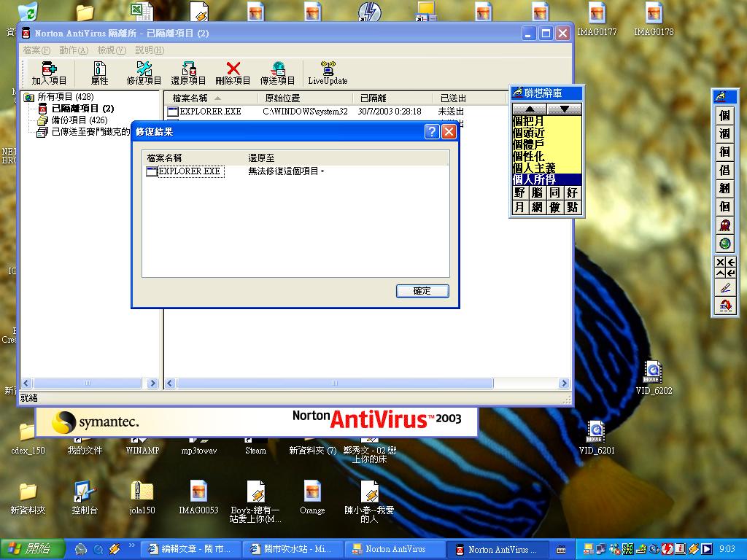Click 開始 Start button
747x560 pixels.
tap(32, 550)
